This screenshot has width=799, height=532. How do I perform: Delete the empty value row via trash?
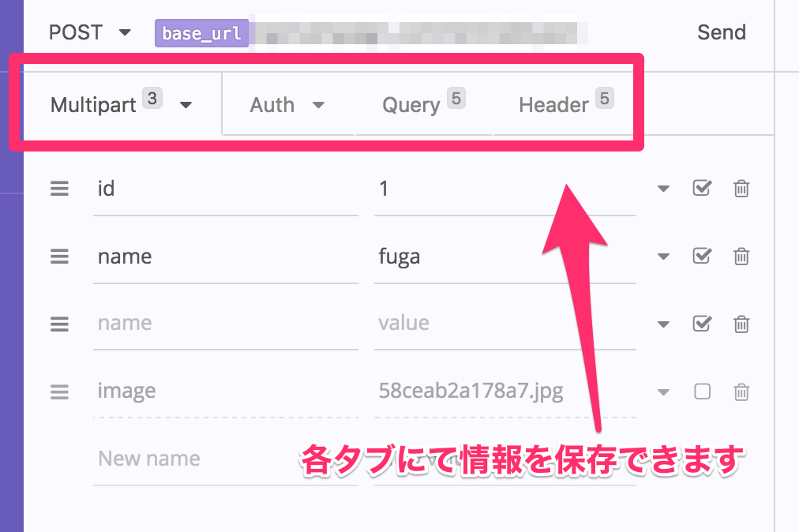(x=741, y=324)
